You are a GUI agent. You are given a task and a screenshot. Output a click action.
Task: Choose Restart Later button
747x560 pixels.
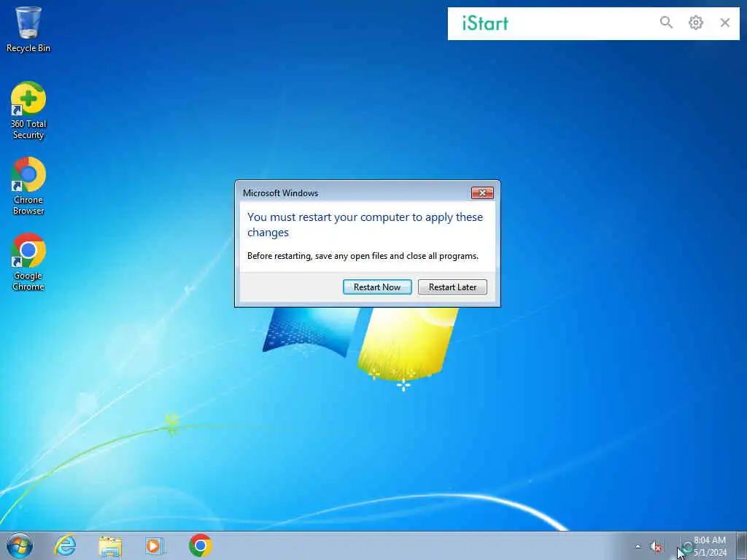tap(452, 287)
